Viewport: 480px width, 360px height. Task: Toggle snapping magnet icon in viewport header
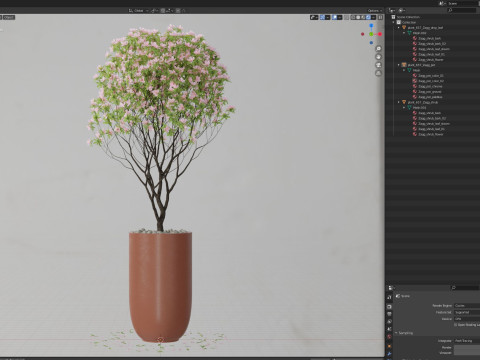coord(163,11)
